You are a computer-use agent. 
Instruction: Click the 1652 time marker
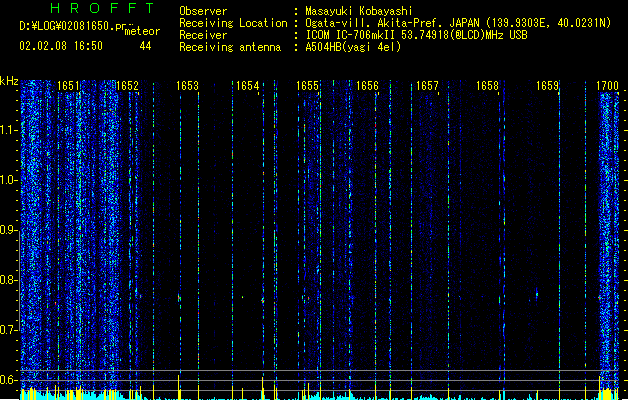tap(127, 86)
